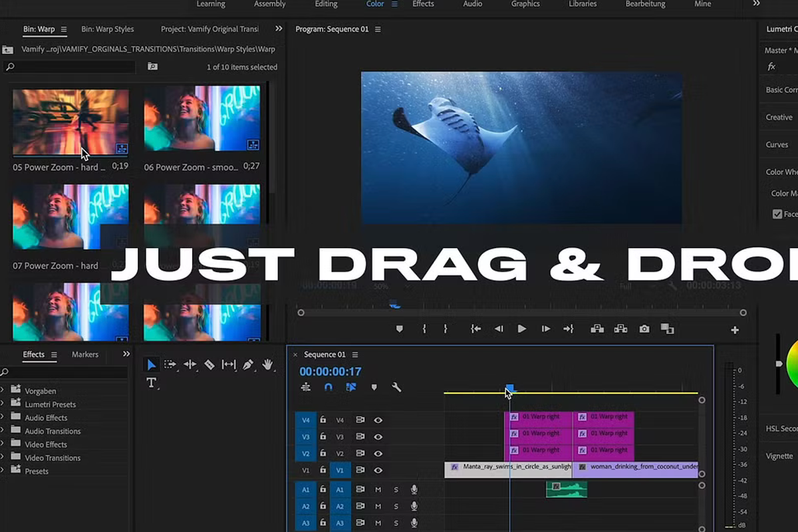Toggle timeline snapping magnet icon
This screenshot has width=798, height=532.
[328, 387]
